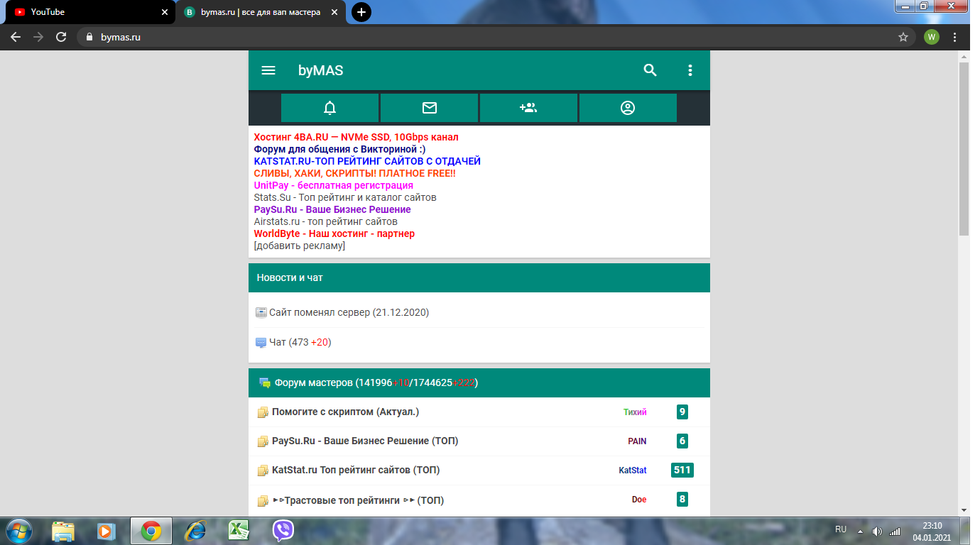This screenshot has height=545, width=980.
Task: Open the user profile account icon
Action: coord(628,108)
